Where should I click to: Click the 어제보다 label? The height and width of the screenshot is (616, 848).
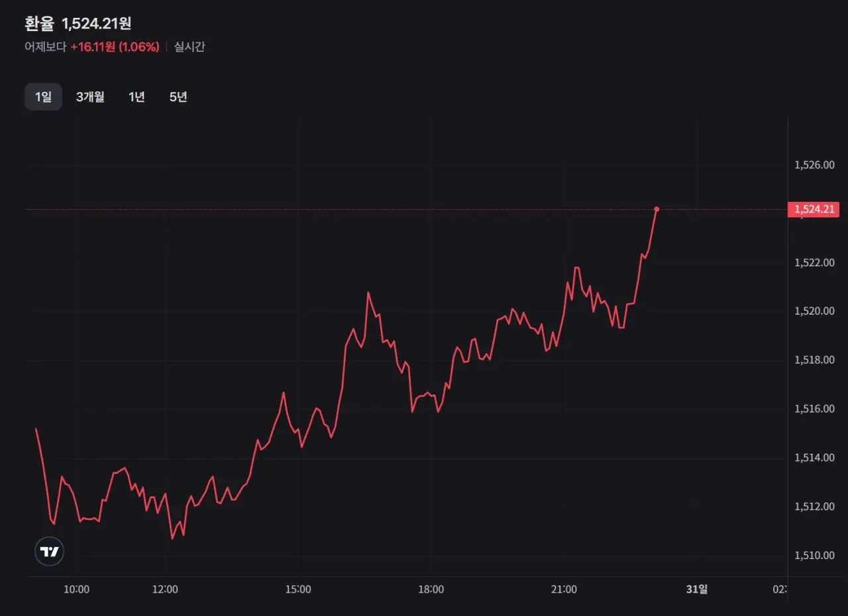[46, 47]
